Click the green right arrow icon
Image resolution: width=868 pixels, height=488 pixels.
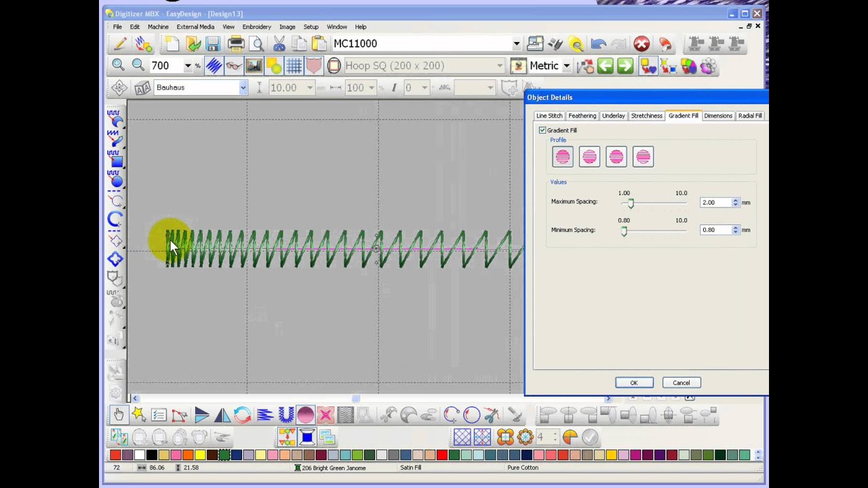coord(625,66)
